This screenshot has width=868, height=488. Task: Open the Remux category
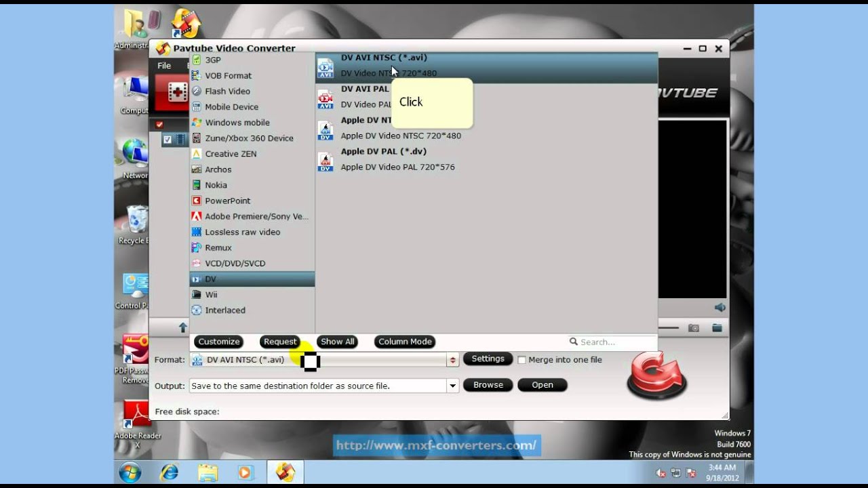[252, 247]
